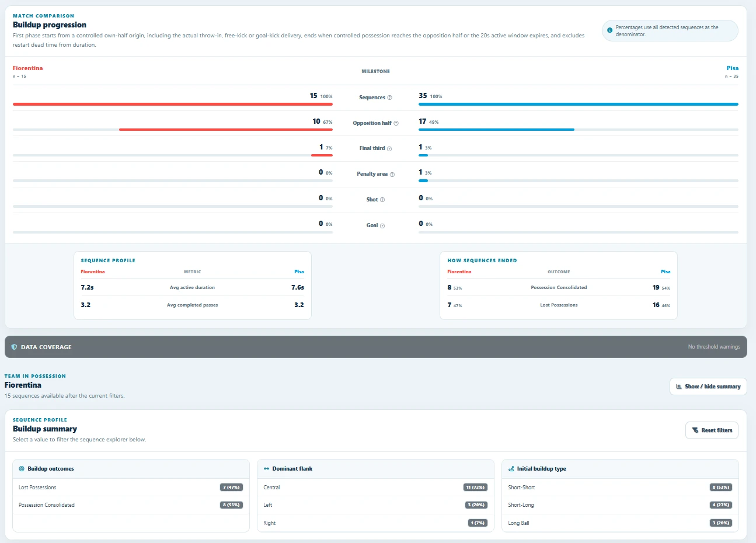The width and height of the screenshot is (756, 543).
Task: Click the target icon beside Buildup outcomes
Action: (x=22, y=469)
